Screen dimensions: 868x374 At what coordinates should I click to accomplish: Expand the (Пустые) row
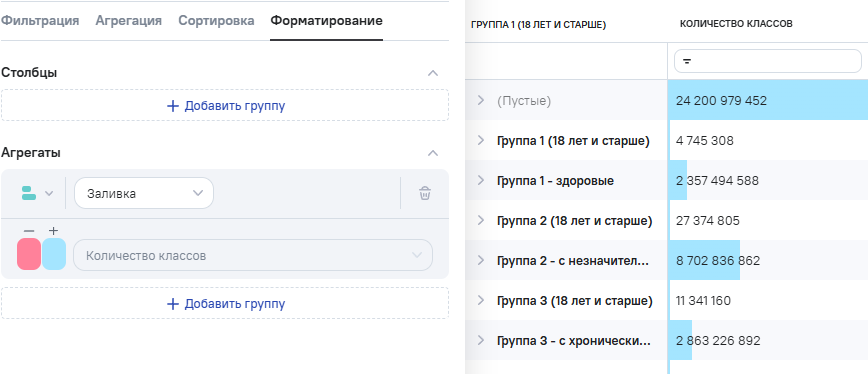point(480,100)
